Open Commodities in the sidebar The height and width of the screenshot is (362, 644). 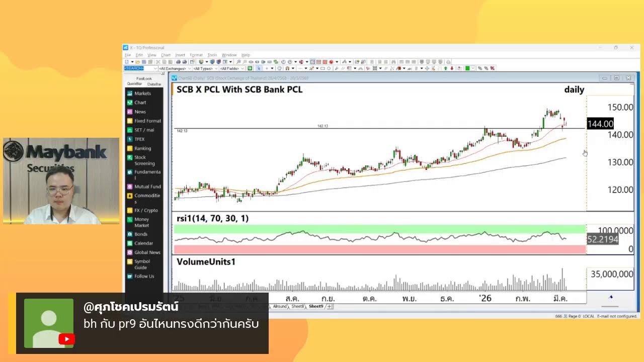point(143,198)
